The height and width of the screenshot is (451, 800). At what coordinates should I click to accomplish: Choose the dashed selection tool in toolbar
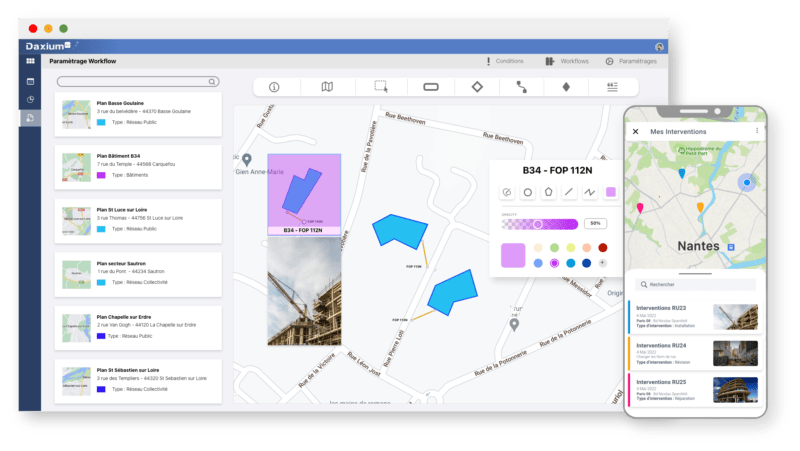tap(381, 86)
